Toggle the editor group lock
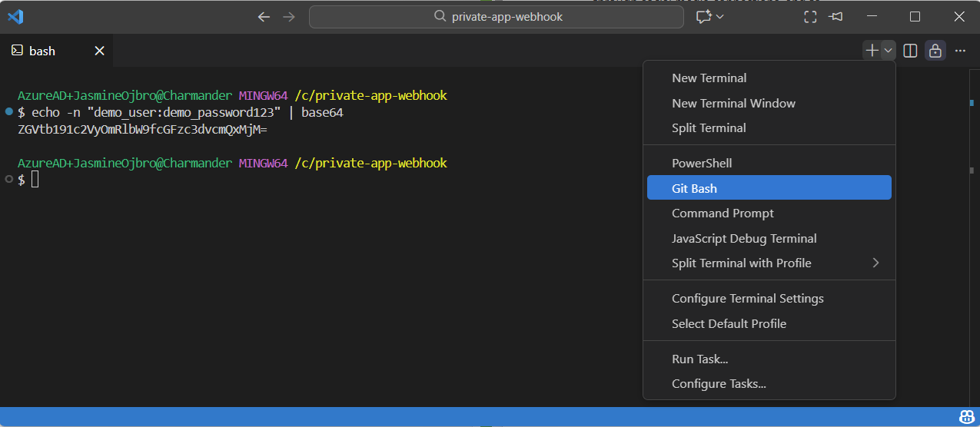Image resolution: width=980 pixels, height=427 pixels. coord(935,51)
